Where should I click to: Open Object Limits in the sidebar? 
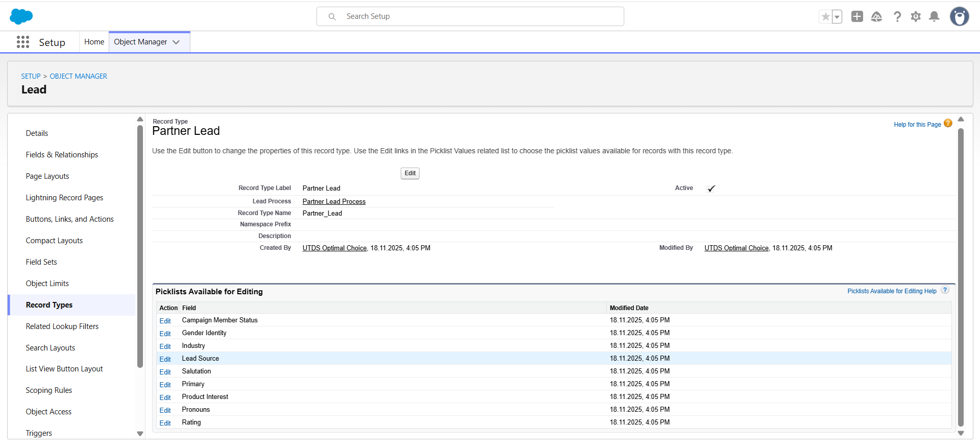coord(47,284)
